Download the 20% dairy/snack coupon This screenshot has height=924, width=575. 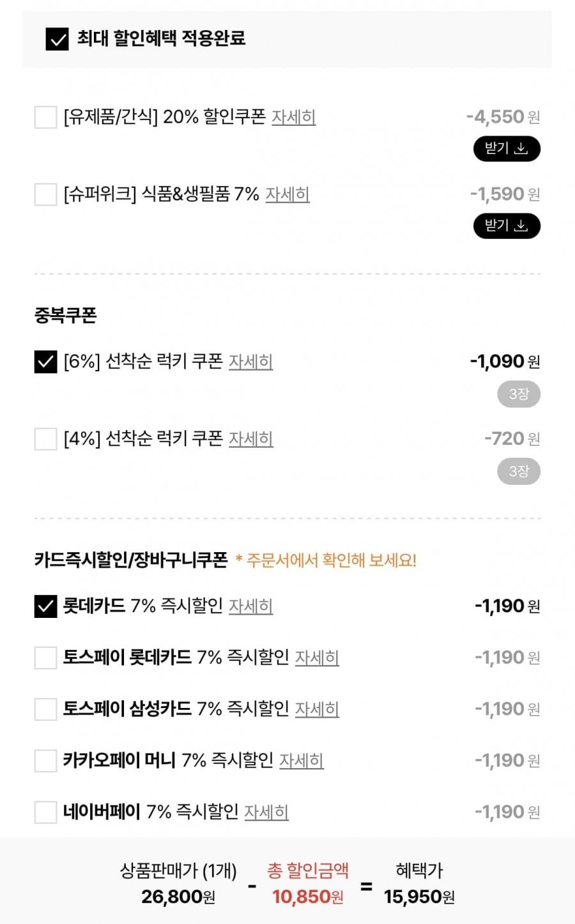(x=507, y=149)
